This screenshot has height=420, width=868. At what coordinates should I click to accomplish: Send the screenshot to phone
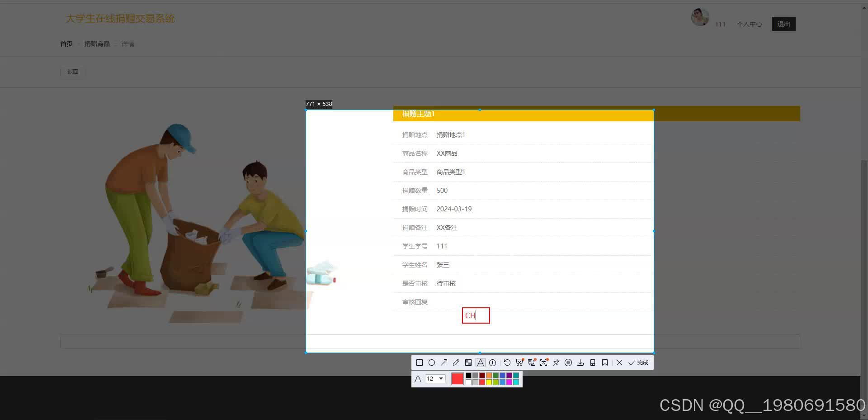coord(593,363)
